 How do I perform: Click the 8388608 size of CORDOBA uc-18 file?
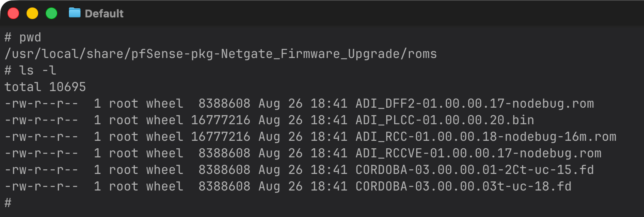(224, 186)
